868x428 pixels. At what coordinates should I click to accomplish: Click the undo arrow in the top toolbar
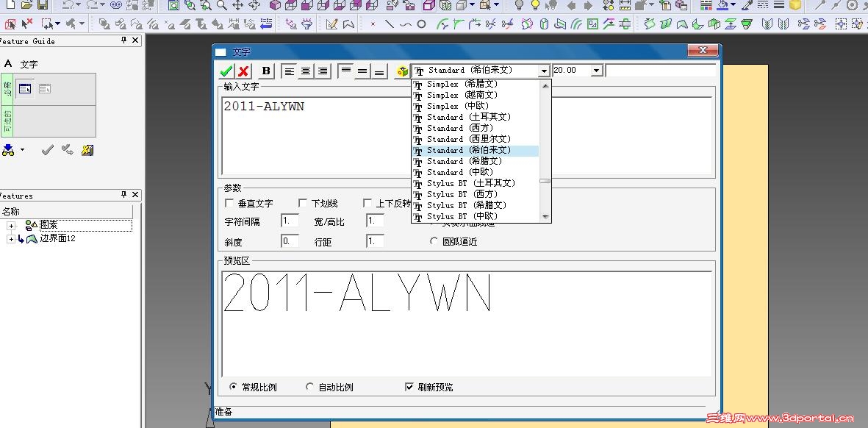tap(68, 5)
